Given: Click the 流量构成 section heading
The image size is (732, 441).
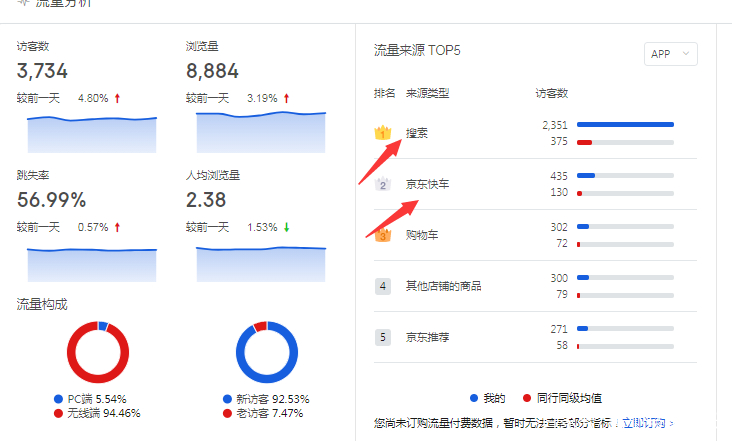Looking at the screenshot, I should pyautogui.click(x=42, y=305).
